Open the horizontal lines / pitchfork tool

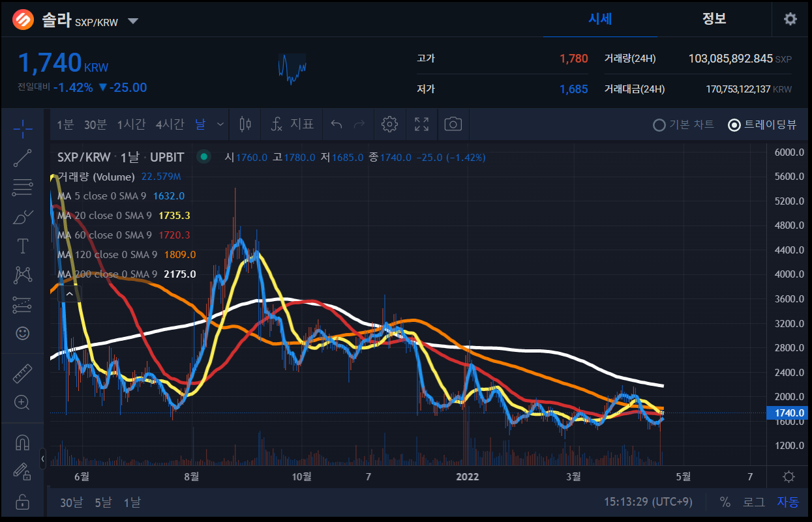click(x=23, y=188)
